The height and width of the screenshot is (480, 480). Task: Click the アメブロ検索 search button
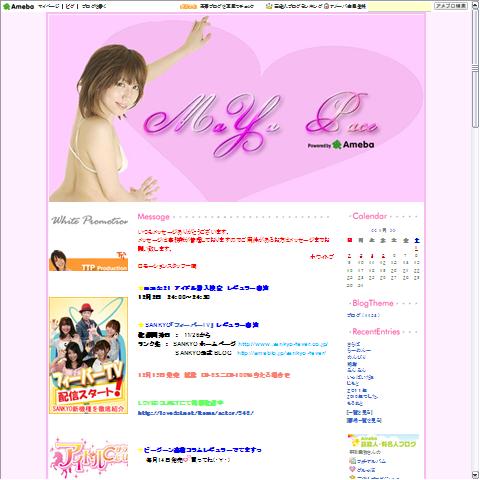click(x=451, y=6)
